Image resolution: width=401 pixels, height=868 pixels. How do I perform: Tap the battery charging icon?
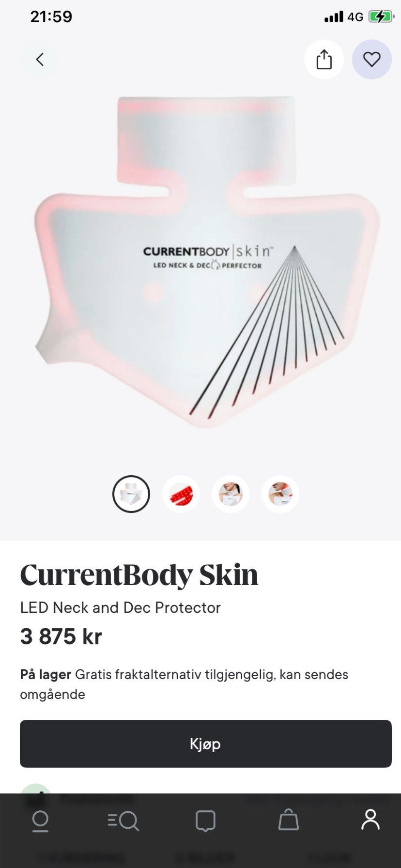pyautogui.click(x=381, y=17)
